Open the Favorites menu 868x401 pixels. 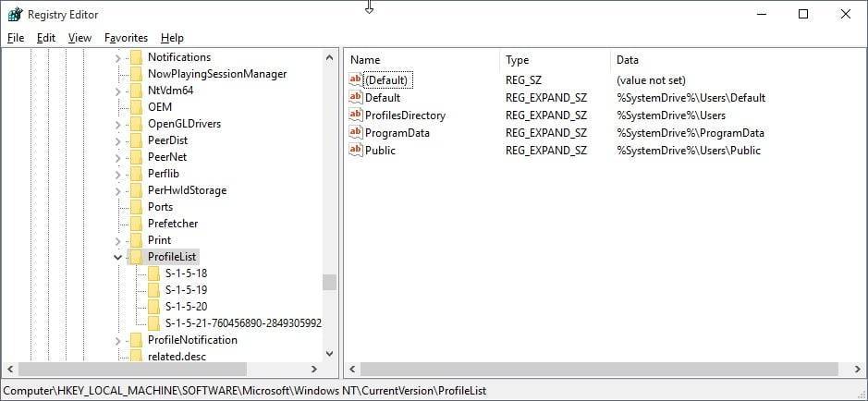coord(126,38)
